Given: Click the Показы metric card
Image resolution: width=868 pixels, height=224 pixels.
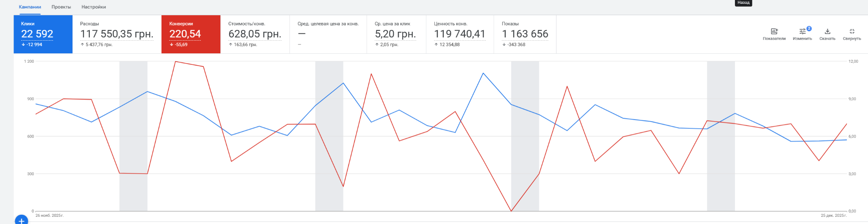Looking at the screenshot, I should pos(525,34).
